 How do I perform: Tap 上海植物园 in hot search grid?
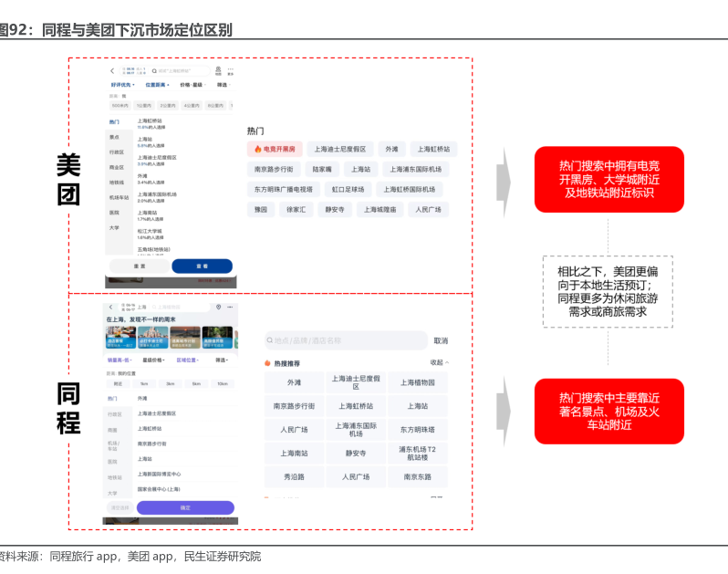[418, 382]
